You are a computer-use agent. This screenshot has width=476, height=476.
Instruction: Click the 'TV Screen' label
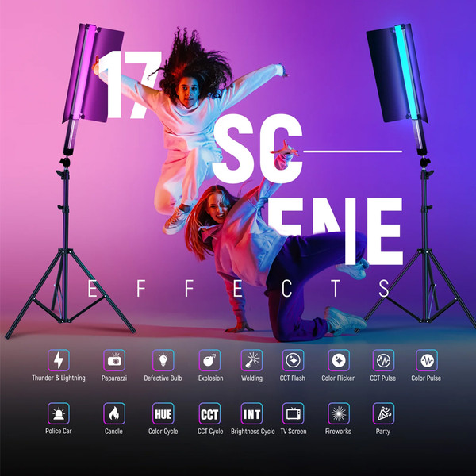point(294,431)
